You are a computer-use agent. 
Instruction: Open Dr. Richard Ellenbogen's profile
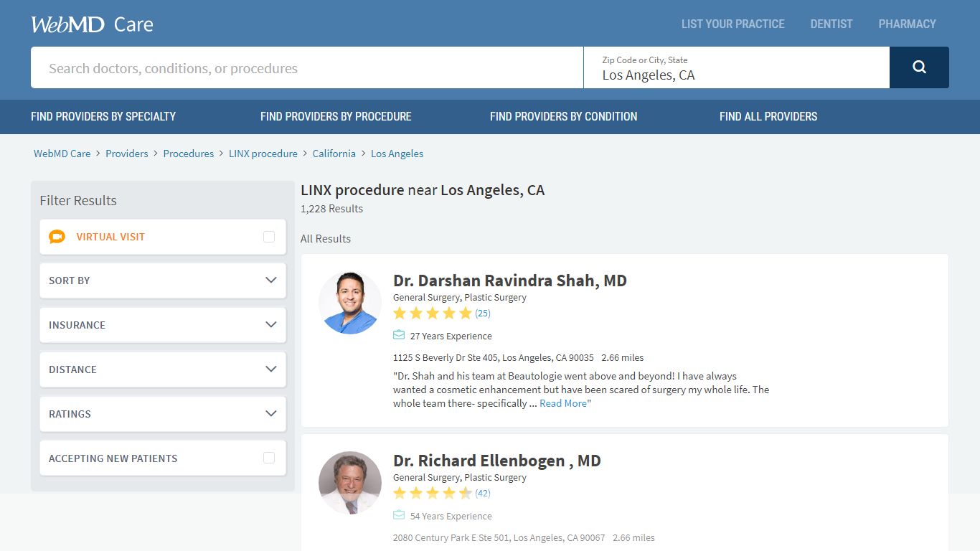(497, 461)
